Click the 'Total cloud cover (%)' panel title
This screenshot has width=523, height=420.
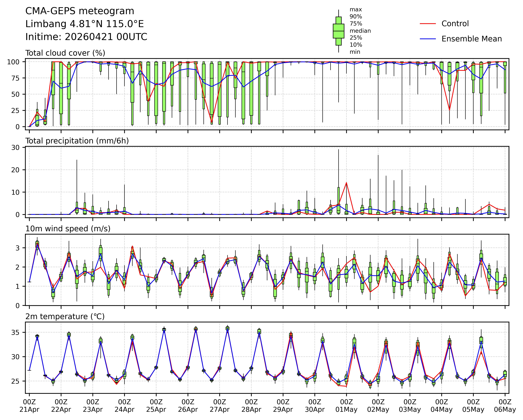click(x=65, y=53)
